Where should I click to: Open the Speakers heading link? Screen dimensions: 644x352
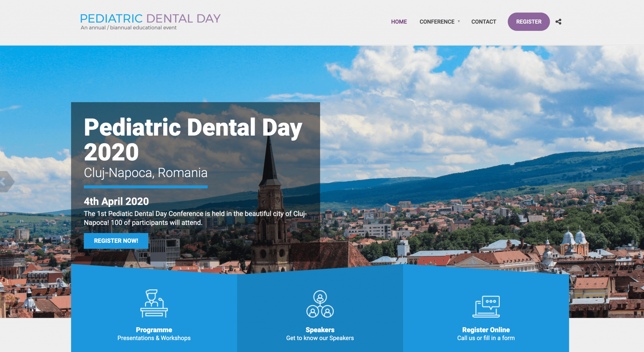coord(320,330)
